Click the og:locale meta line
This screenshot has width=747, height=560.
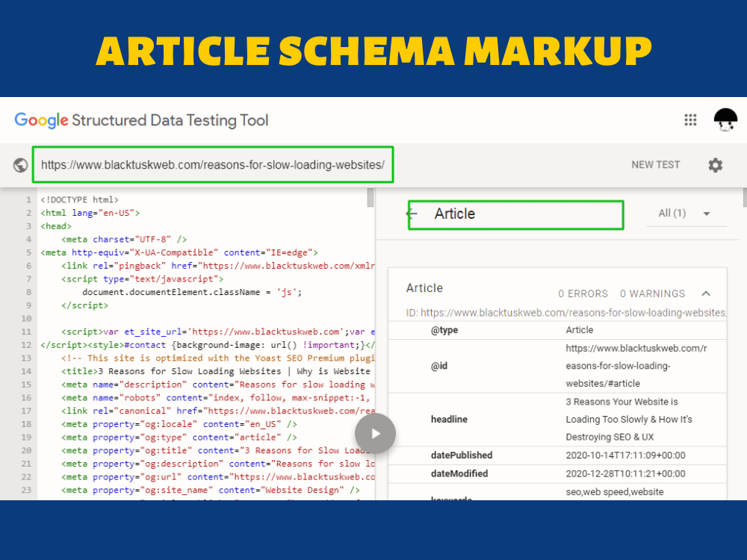[x=179, y=424]
